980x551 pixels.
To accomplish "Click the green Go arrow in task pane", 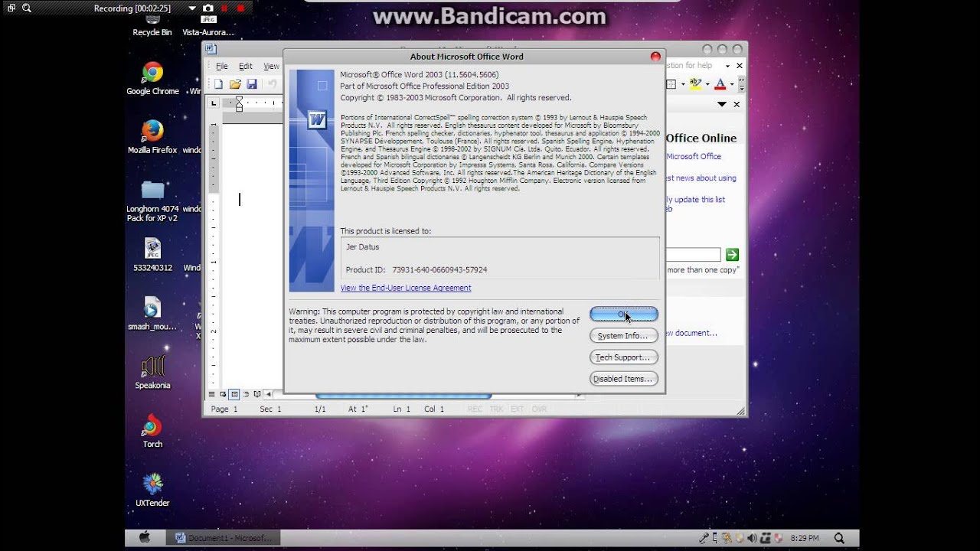I will point(732,255).
